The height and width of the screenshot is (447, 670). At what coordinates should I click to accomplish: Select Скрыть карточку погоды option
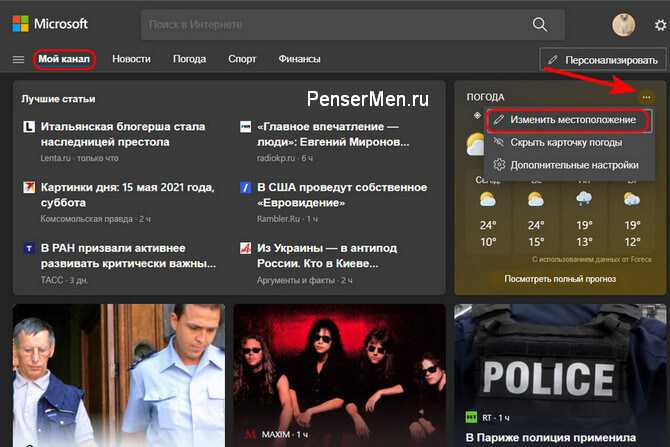(x=569, y=142)
